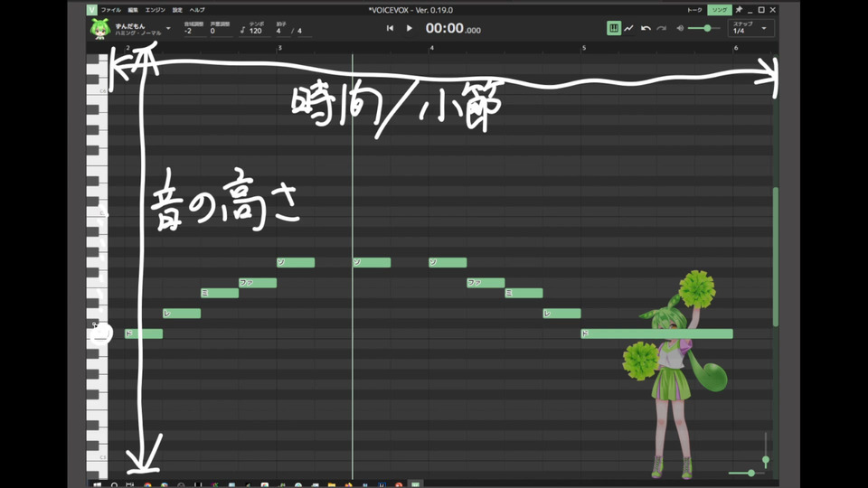Toggle the always-on-top pin icon
The image size is (868, 488).
click(x=739, y=10)
